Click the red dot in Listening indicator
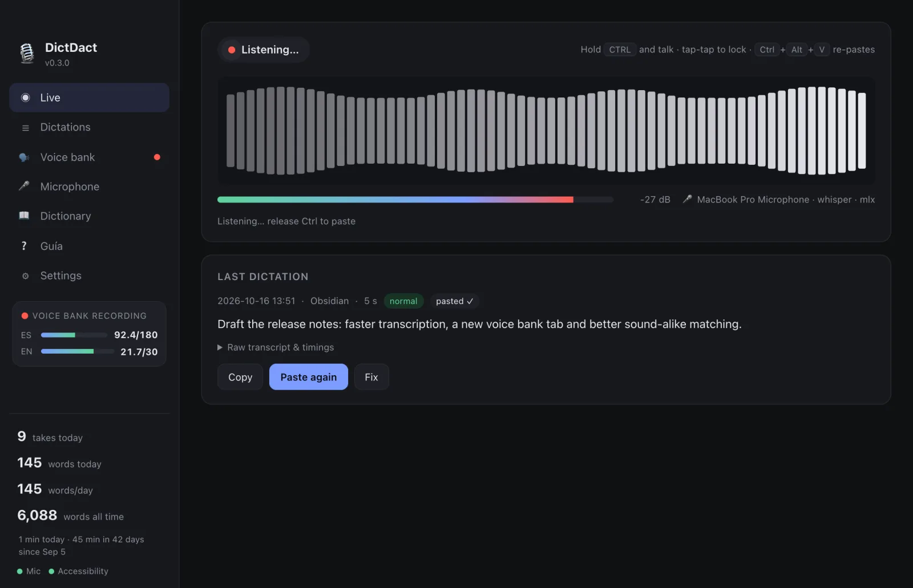Viewport: 913px width, 588px height. click(x=232, y=50)
